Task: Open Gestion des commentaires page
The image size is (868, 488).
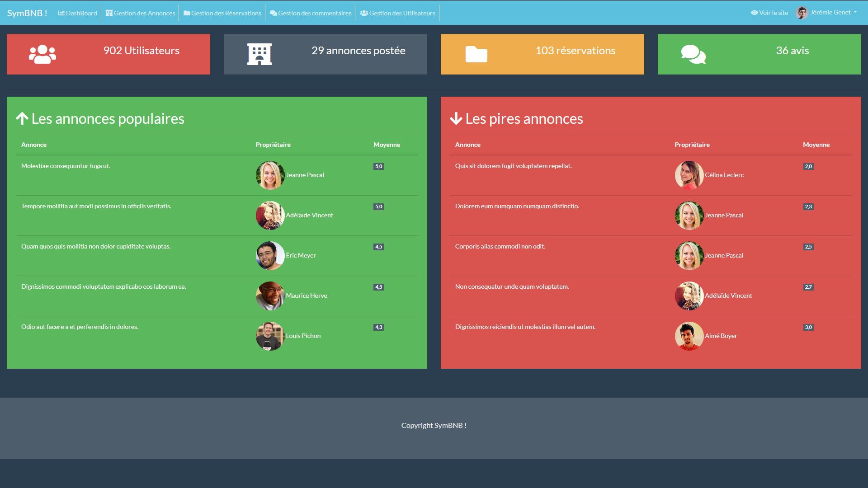Action: click(x=311, y=13)
